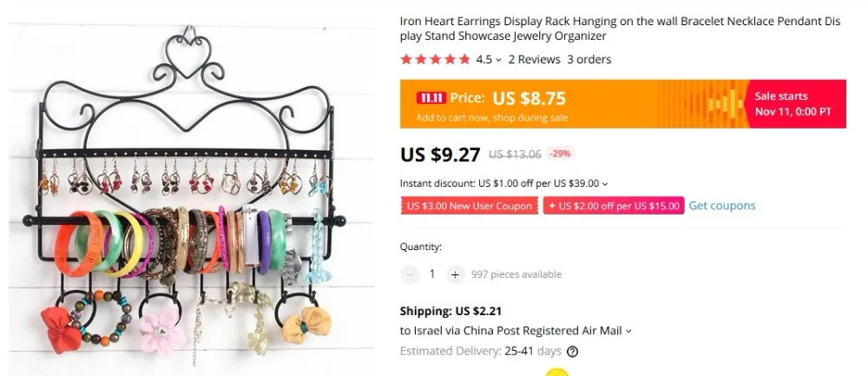Screen dimensions: 868x376
Task: Expand the 4.5 rating breakdown chevron
Action: (498, 60)
